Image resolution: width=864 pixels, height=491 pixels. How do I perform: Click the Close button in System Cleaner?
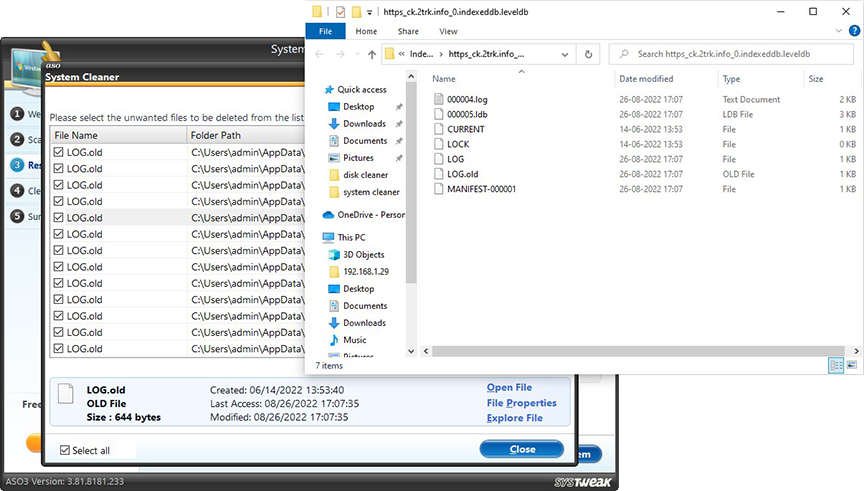[522, 449]
